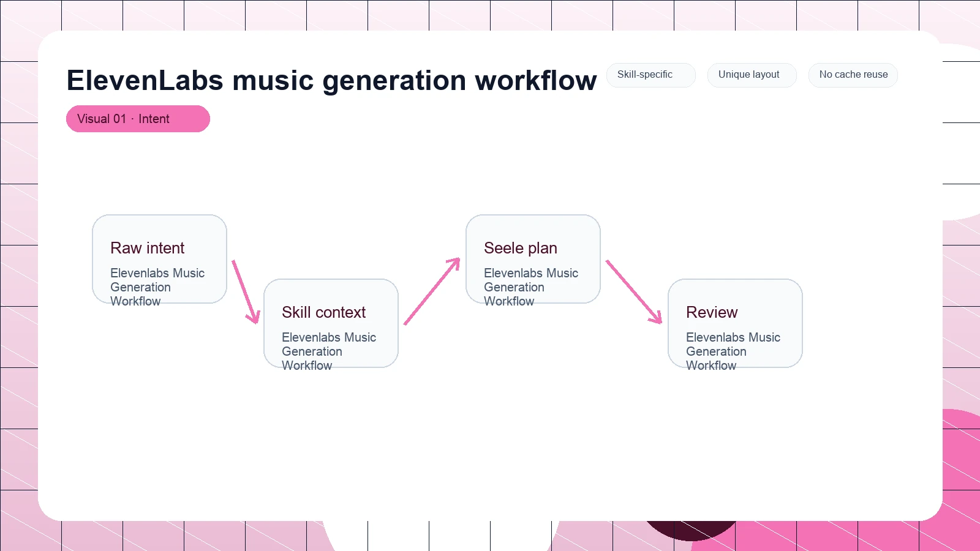980x551 pixels.
Task: Select the Raw intent card
Action: (x=160, y=259)
